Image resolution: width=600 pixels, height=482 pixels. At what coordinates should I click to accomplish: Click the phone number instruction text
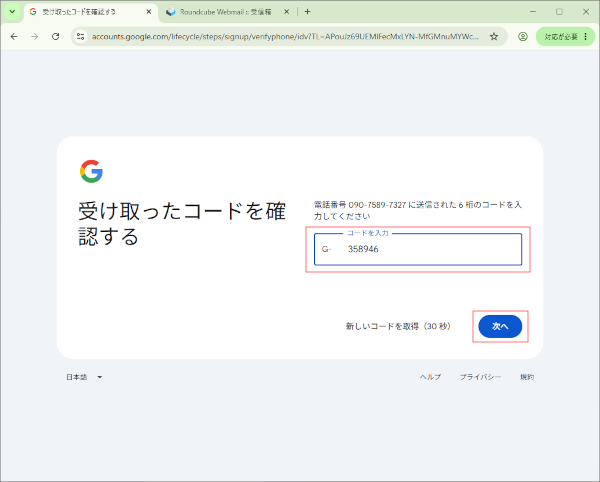pos(418,210)
